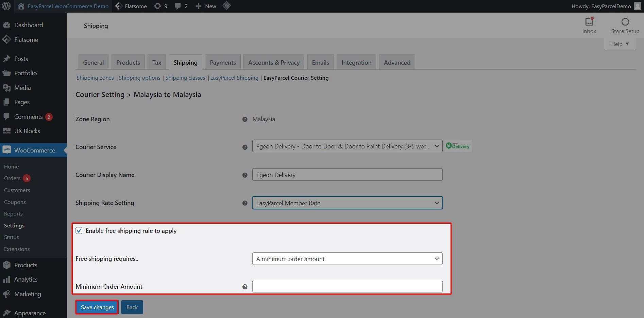Click the Minimum Order Amount field
644x318 pixels.
coord(347,286)
